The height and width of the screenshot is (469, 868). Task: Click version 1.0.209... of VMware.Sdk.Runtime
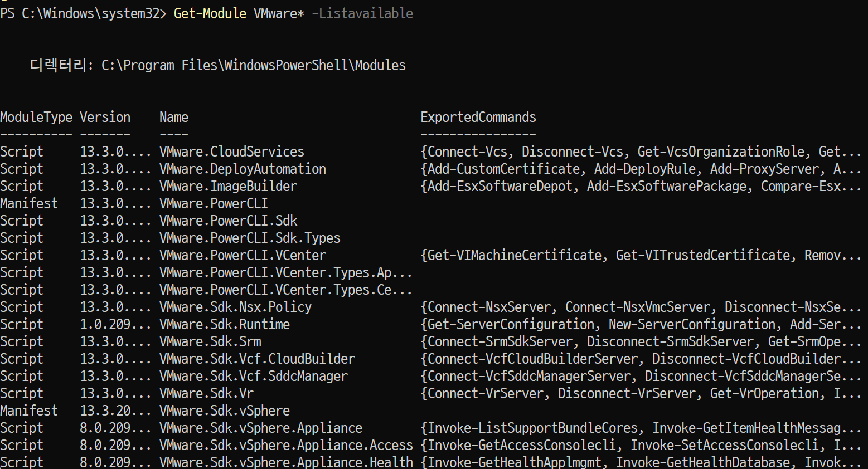click(115, 324)
